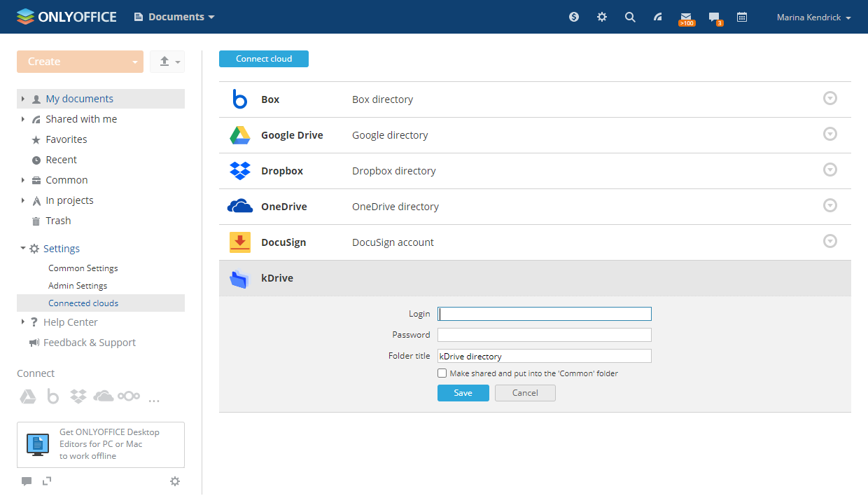Connect Google Drive from sidebar icons

click(27, 397)
